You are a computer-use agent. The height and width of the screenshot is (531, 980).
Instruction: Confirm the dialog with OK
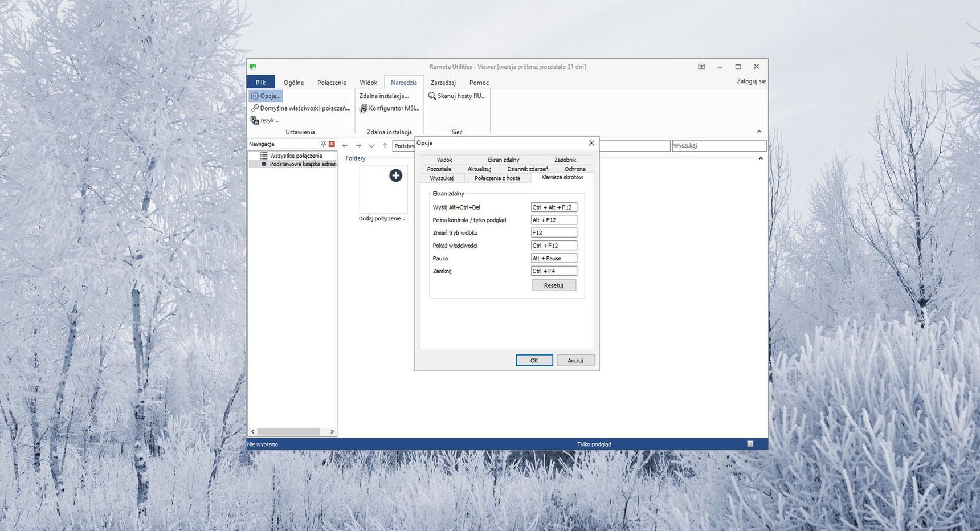(534, 360)
